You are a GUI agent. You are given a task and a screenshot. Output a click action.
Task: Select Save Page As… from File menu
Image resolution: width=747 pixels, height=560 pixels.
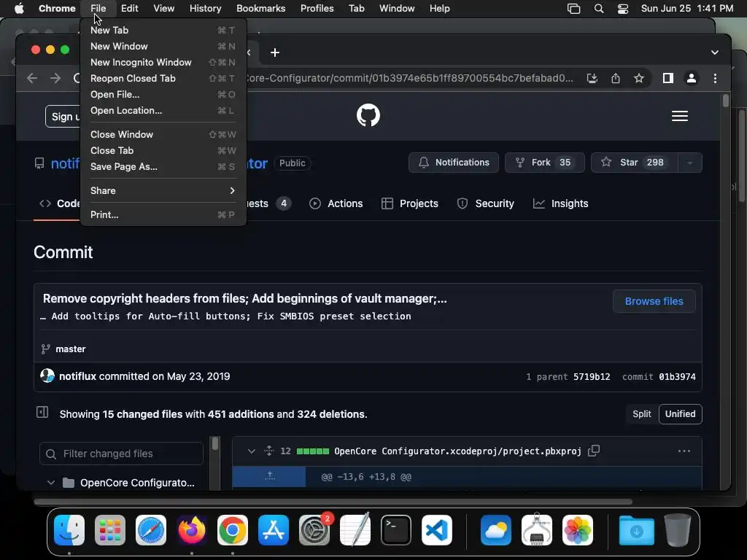point(163,167)
